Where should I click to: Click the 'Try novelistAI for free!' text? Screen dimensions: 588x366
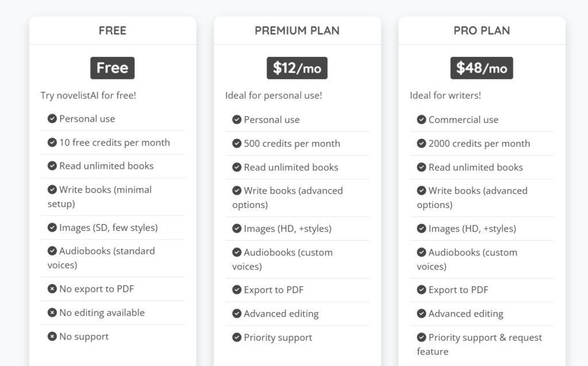point(88,95)
